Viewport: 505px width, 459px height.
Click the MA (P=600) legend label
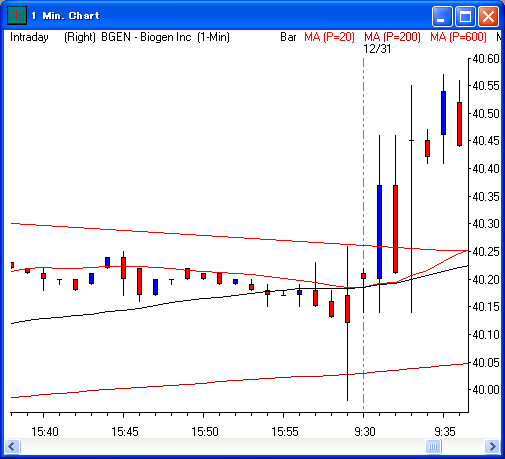[x=458, y=37]
